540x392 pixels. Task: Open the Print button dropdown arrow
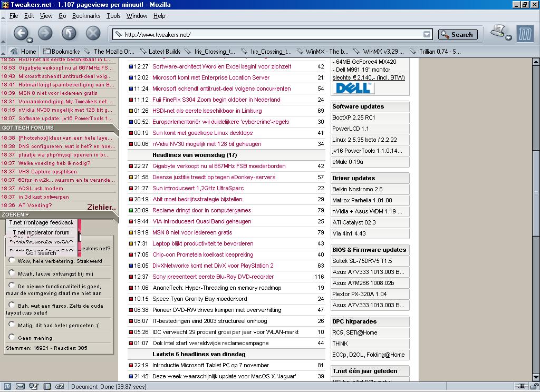(x=509, y=37)
